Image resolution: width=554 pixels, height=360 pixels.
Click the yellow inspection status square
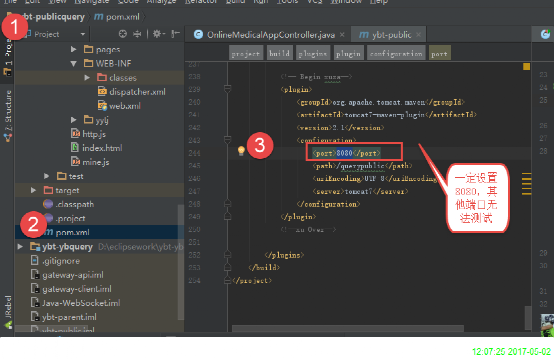(526, 66)
